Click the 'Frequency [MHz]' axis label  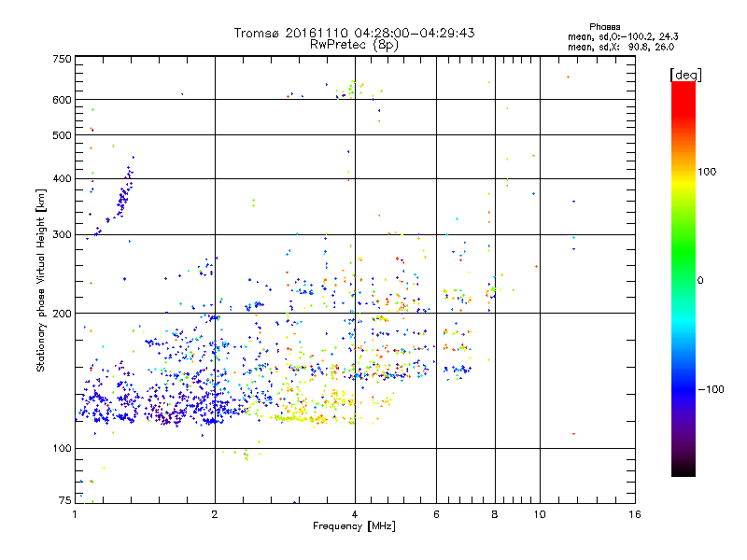[x=354, y=526]
